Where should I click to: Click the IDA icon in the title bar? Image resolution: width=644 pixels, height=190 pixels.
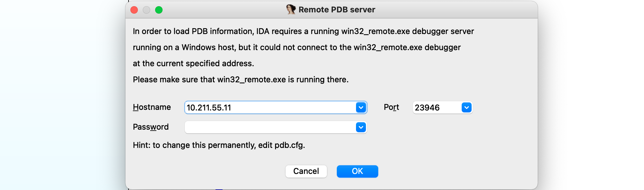(290, 10)
